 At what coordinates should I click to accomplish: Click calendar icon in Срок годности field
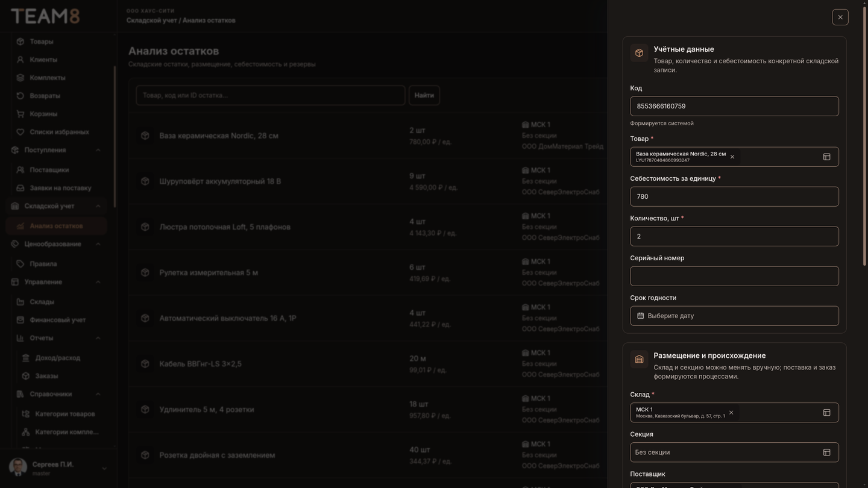pyautogui.click(x=640, y=316)
